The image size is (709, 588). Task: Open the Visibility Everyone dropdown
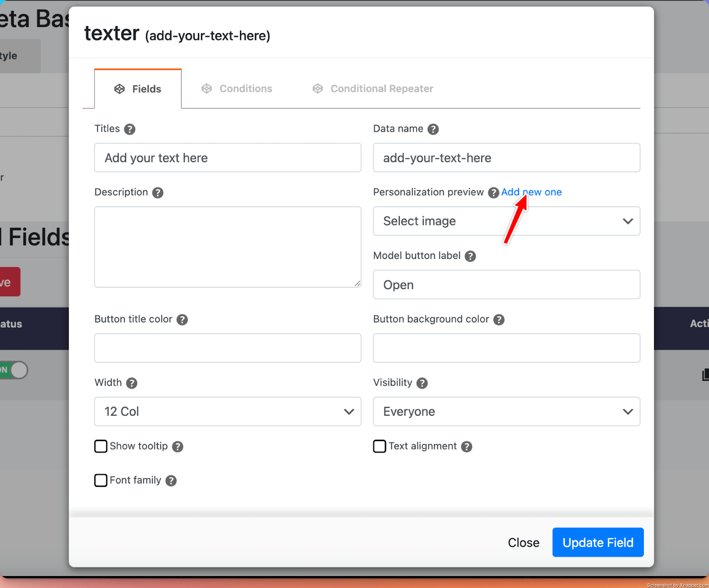tap(506, 411)
